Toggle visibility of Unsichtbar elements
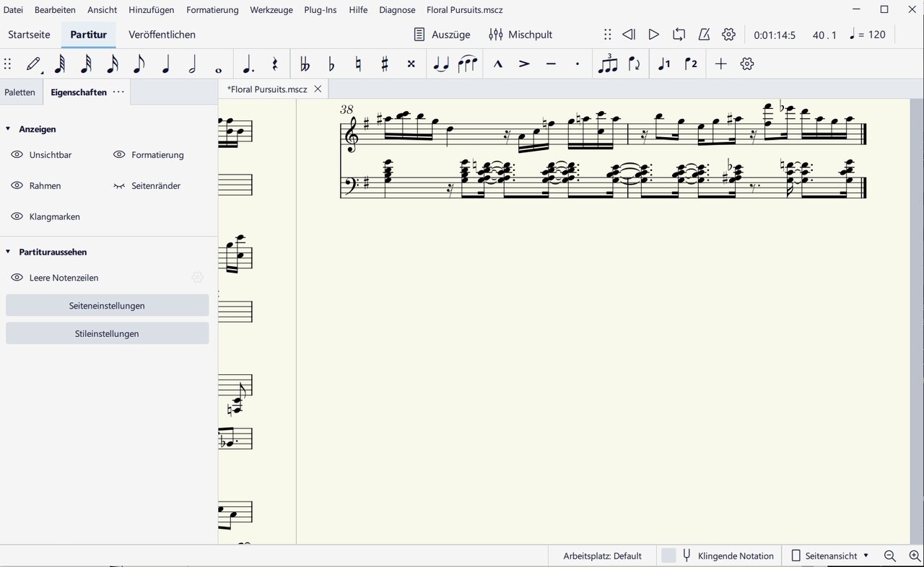The image size is (924, 567). click(x=17, y=155)
